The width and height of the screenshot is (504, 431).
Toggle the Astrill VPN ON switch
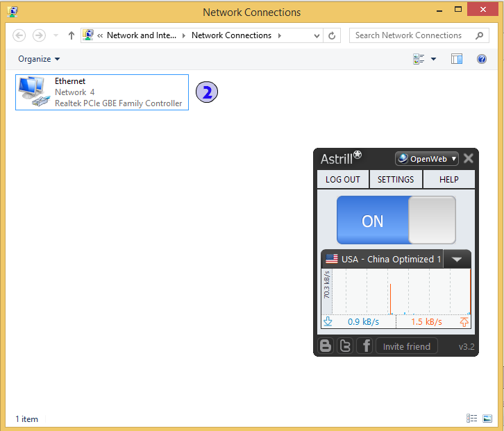coord(396,220)
